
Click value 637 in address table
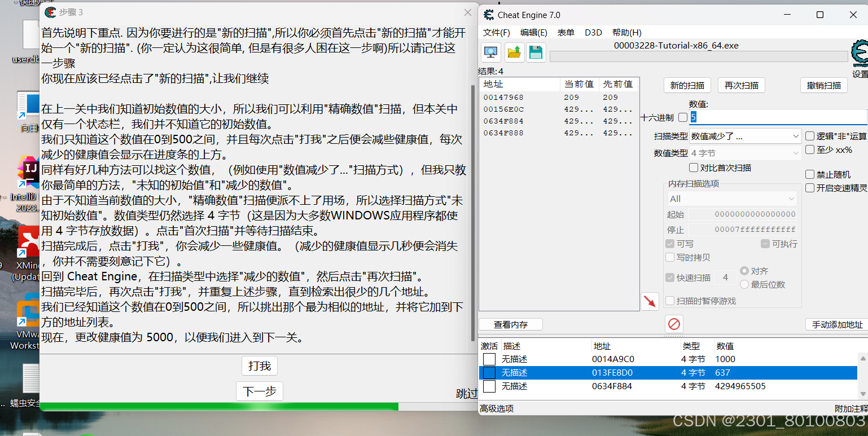[x=722, y=373]
